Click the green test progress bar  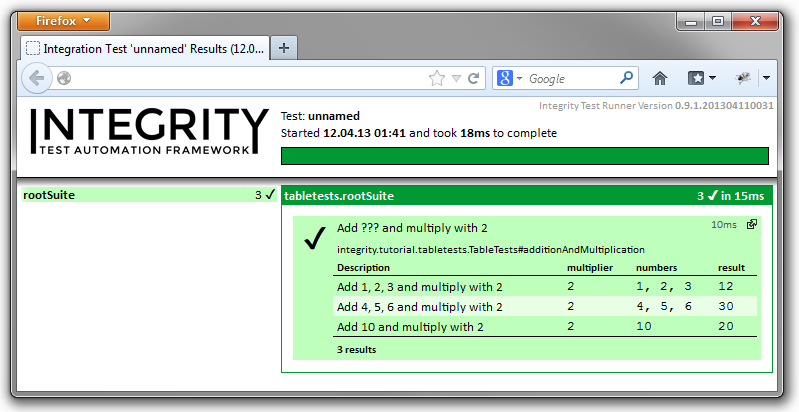(524, 155)
